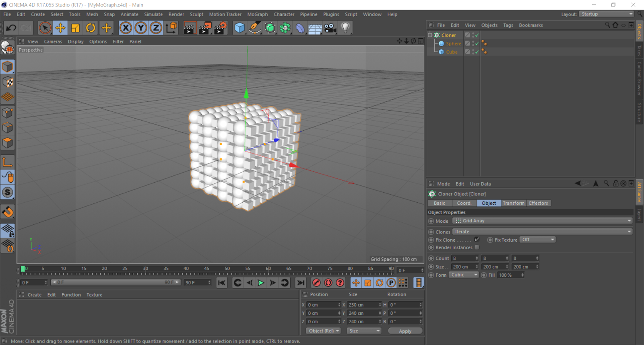Go to end of animation
Image resolution: width=644 pixels, height=345 pixels.
pyautogui.click(x=300, y=283)
